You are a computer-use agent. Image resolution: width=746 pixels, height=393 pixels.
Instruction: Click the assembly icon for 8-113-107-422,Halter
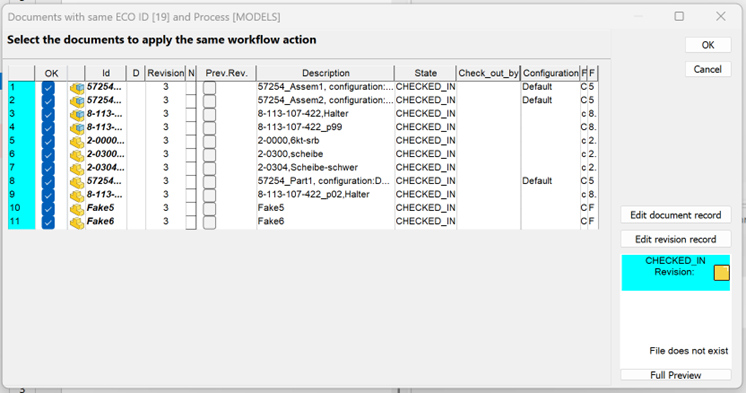(77, 114)
